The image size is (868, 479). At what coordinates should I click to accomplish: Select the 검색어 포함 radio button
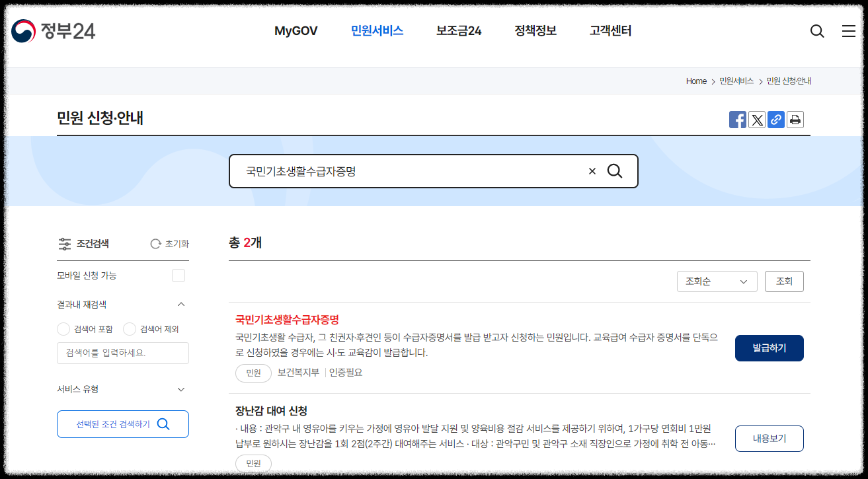63,328
